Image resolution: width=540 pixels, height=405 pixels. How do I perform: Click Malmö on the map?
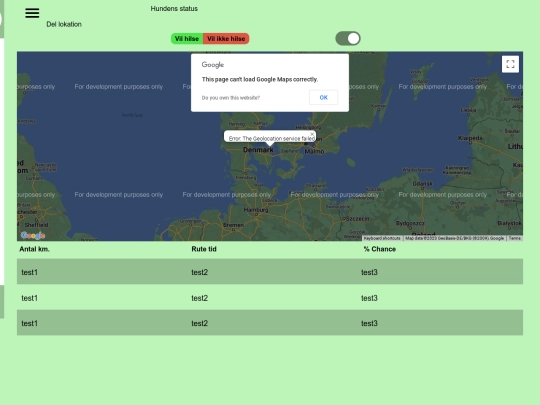[x=314, y=151]
